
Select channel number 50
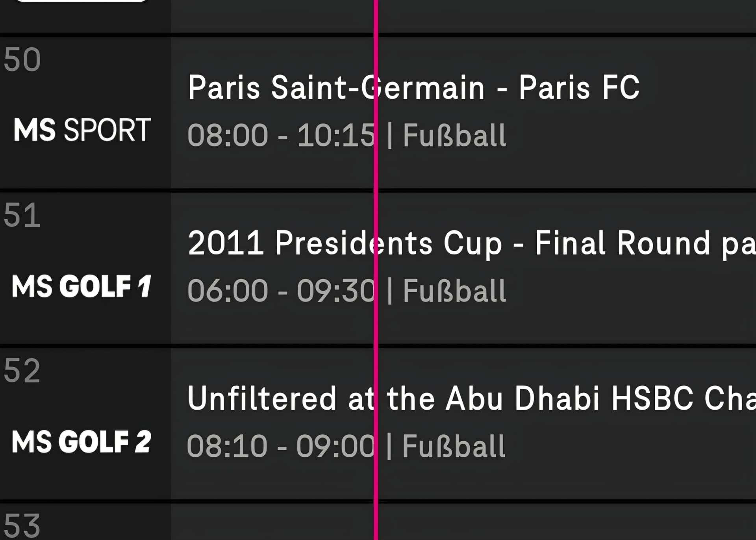tap(22, 60)
